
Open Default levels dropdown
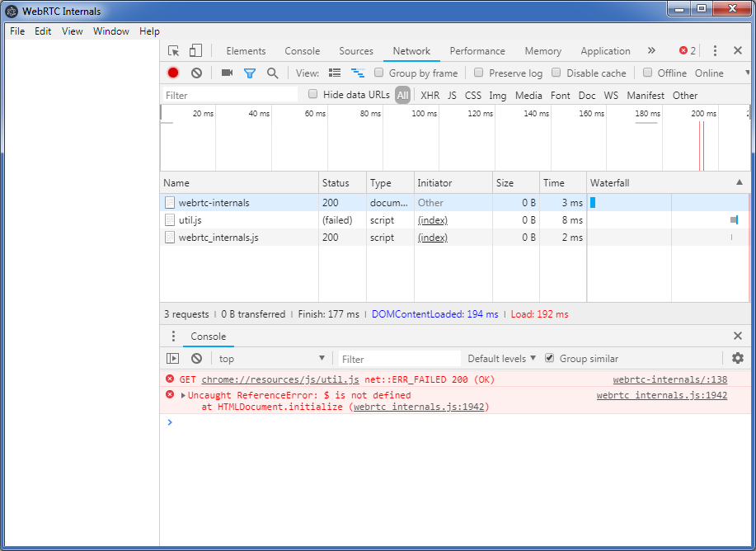pyautogui.click(x=501, y=359)
